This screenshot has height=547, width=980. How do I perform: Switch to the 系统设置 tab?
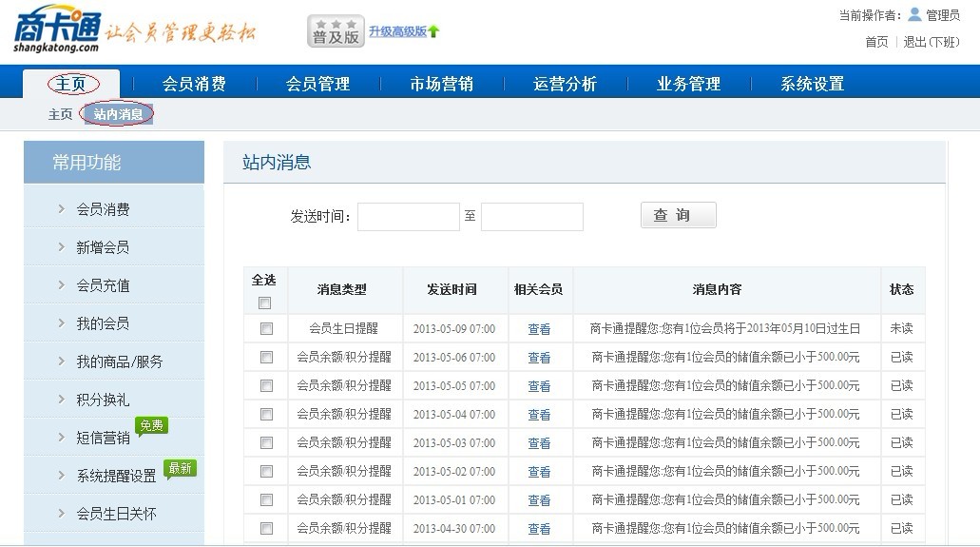tap(812, 84)
